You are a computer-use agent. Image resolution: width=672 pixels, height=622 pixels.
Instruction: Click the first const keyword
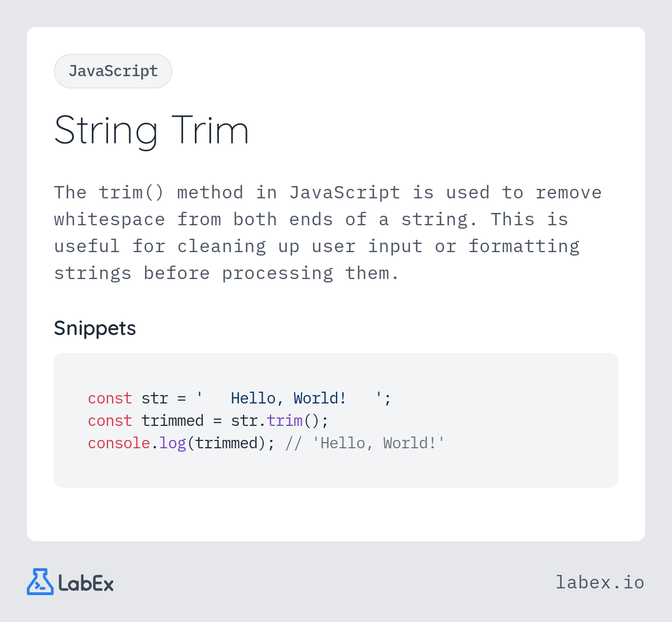pyautogui.click(x=110, y=398)
